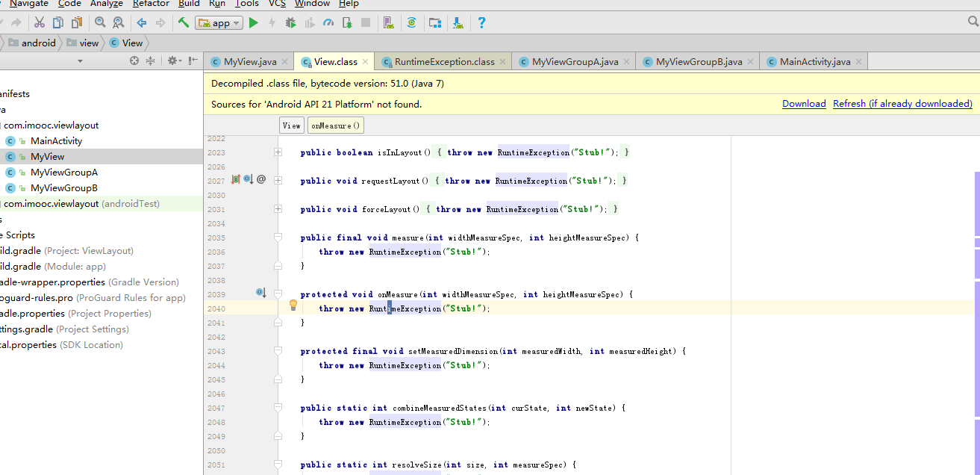Click the view folder in navigation bar
Screen dimensions: 980x475
[83, 43]
